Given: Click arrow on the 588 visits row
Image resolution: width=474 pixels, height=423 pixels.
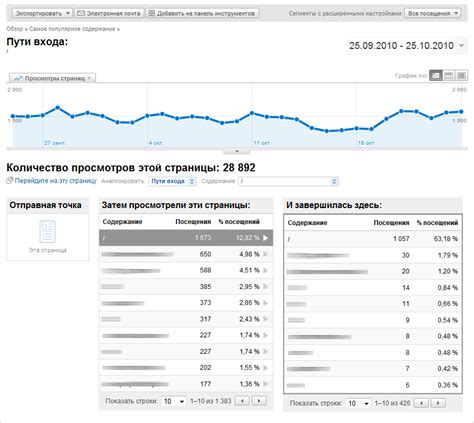Looking at the screenshot, I should (266, 270).
